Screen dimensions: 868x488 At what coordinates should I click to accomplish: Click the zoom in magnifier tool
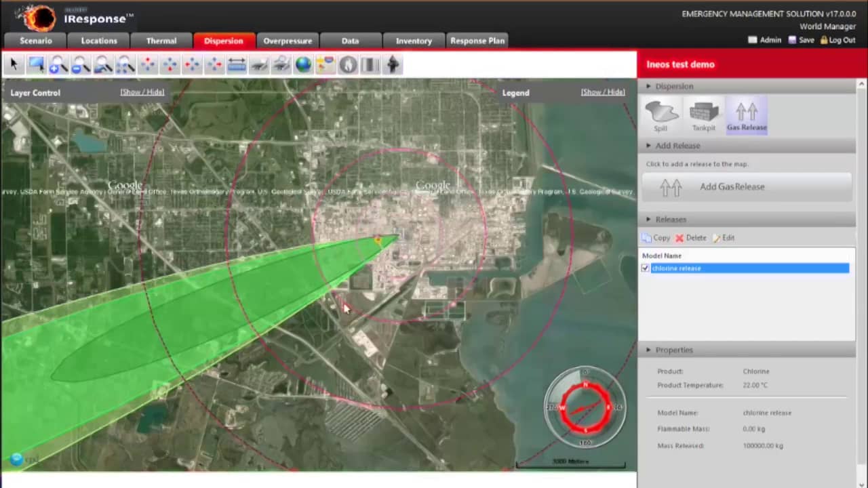point(58,64)
